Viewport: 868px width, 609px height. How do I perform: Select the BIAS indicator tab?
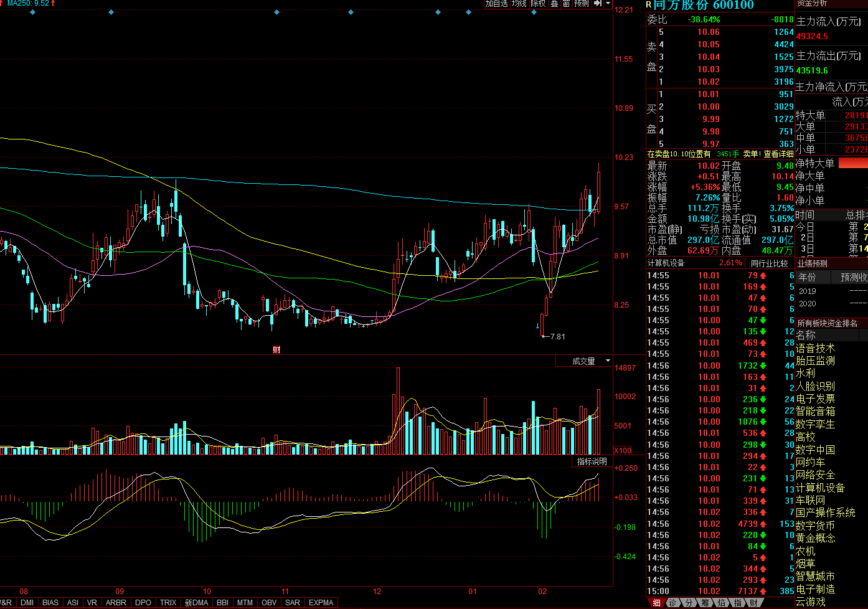click(x=50, y=603)
